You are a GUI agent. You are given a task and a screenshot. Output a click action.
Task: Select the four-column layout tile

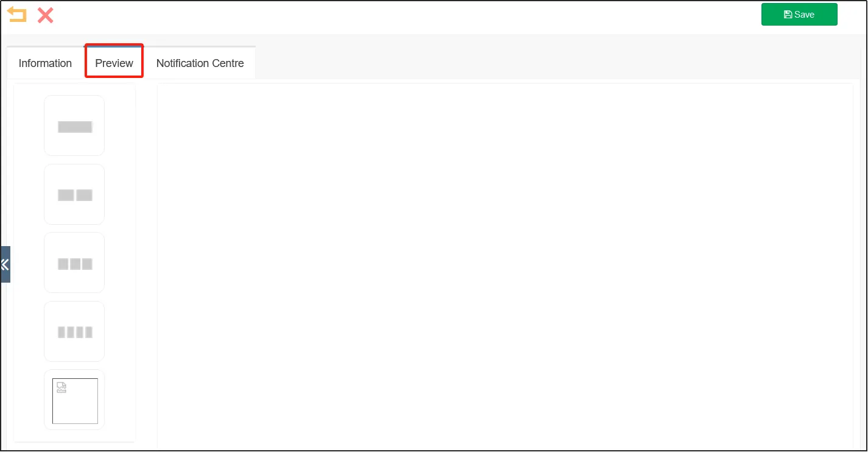(74, 331)
